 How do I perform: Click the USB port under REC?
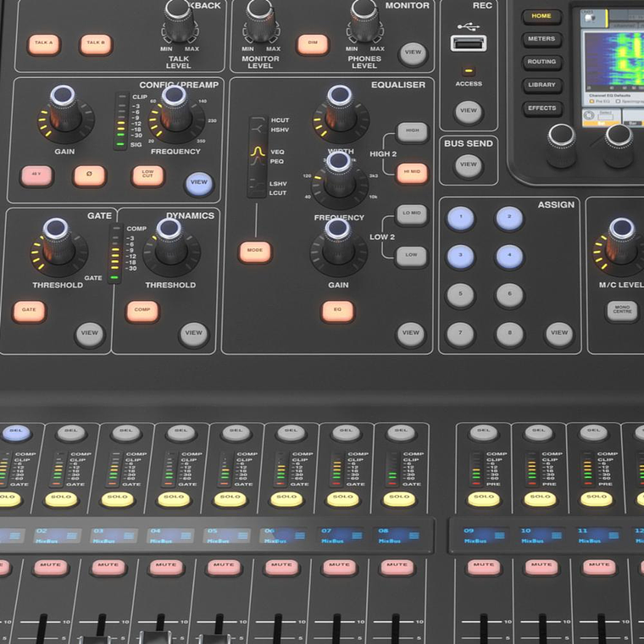469,43
